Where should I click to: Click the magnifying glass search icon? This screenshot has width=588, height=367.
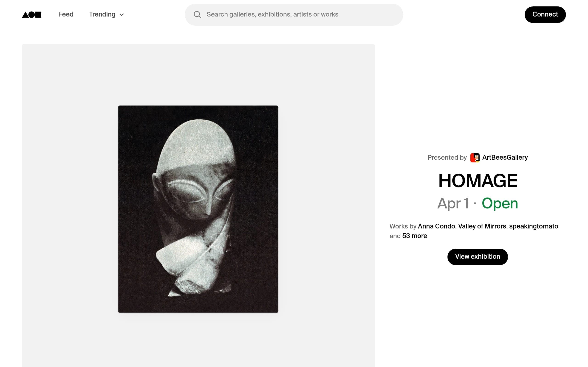pyautogui.click(x=197, y=14)
